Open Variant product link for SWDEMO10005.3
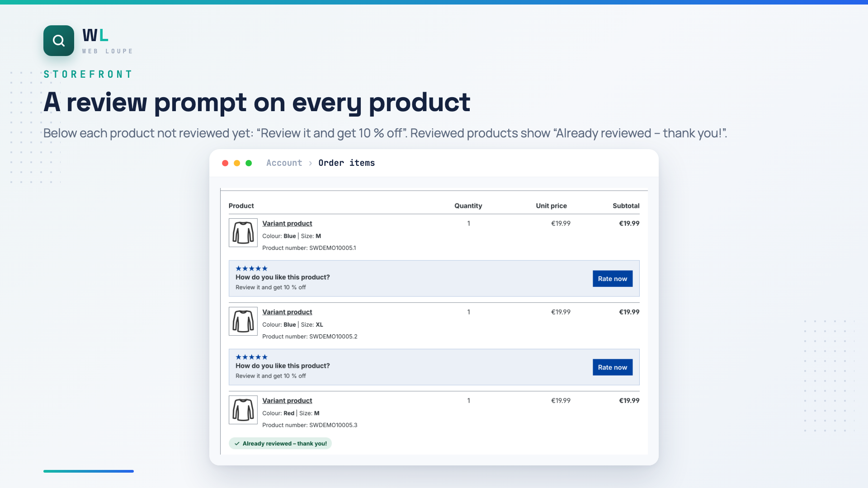Screen dimensions: 868x488 pos(287,400)
